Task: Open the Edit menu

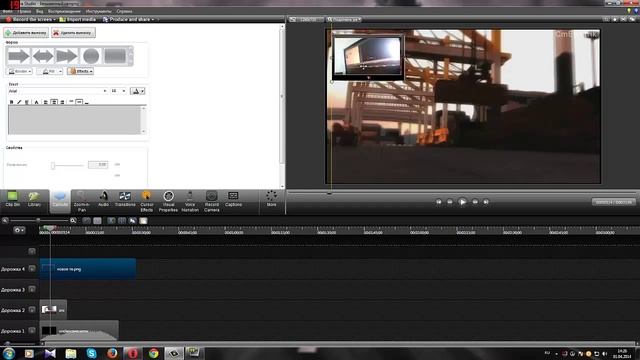Action: pos(24,11)
